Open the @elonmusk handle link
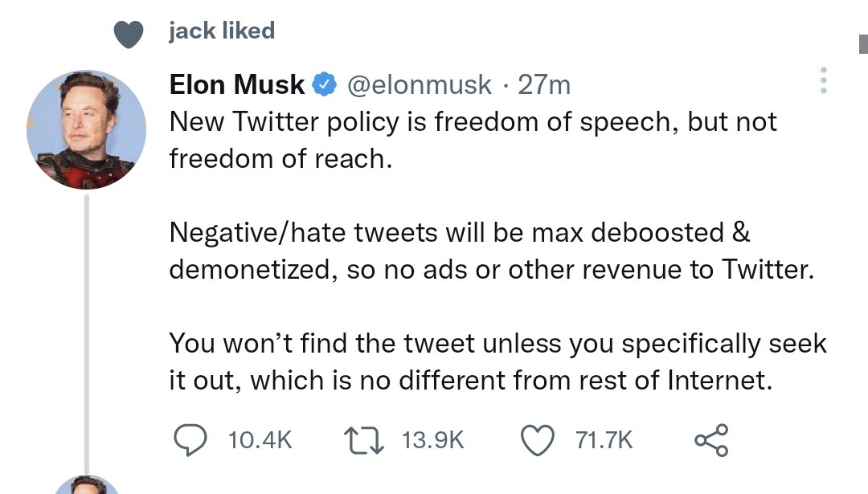Viewport: 868px width, 494px height. click(x=418, y=84)
